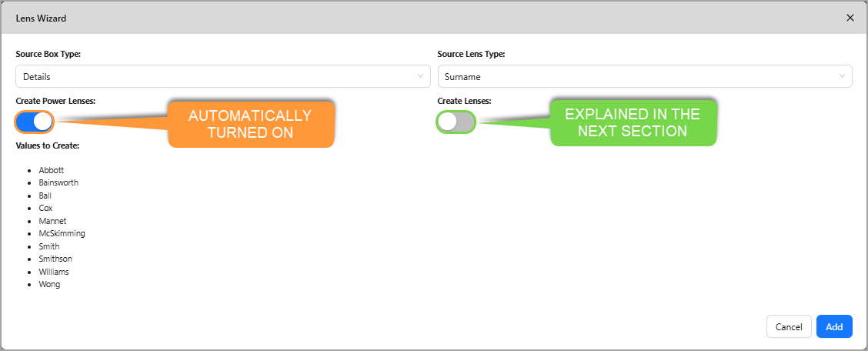Click the Values to Create heading

pos(48,145)
